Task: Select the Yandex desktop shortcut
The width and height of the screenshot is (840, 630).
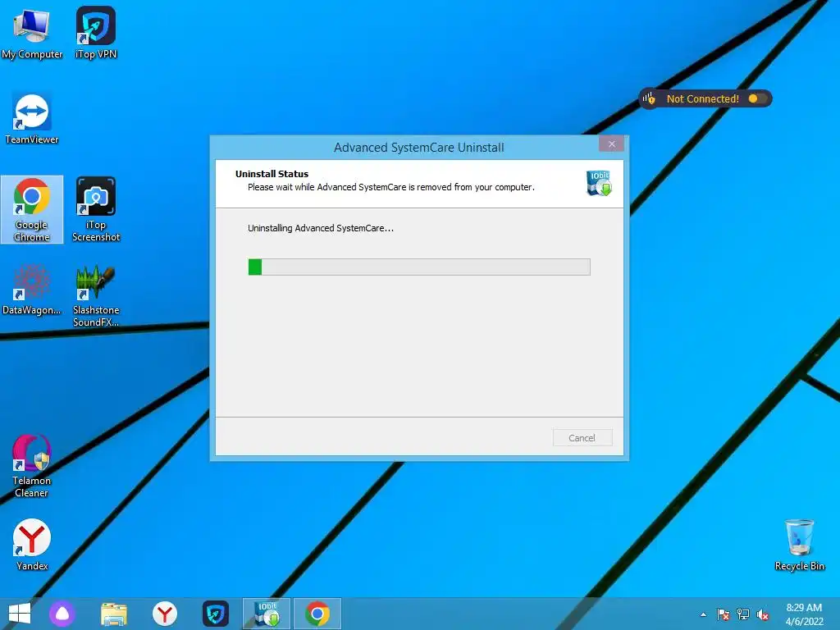Action: point(32,545)
